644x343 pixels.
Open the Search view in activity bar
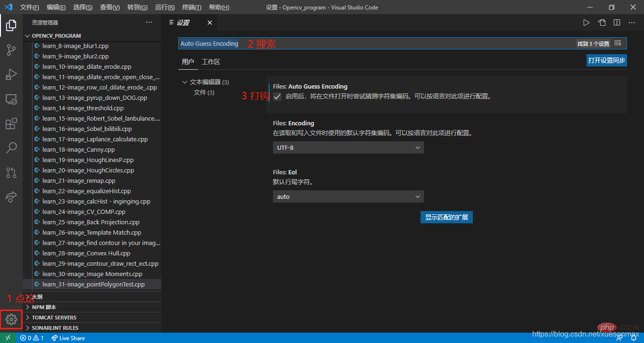11,148
